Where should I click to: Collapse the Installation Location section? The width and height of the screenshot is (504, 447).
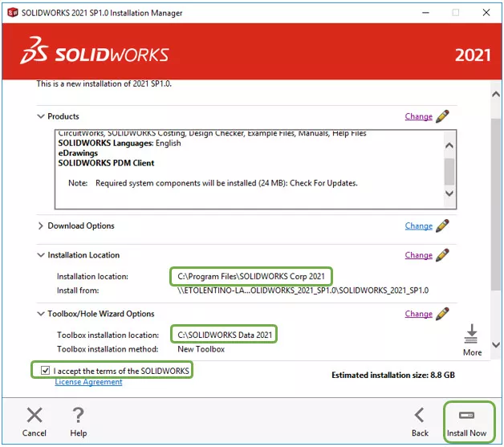(x=41, y=255)
